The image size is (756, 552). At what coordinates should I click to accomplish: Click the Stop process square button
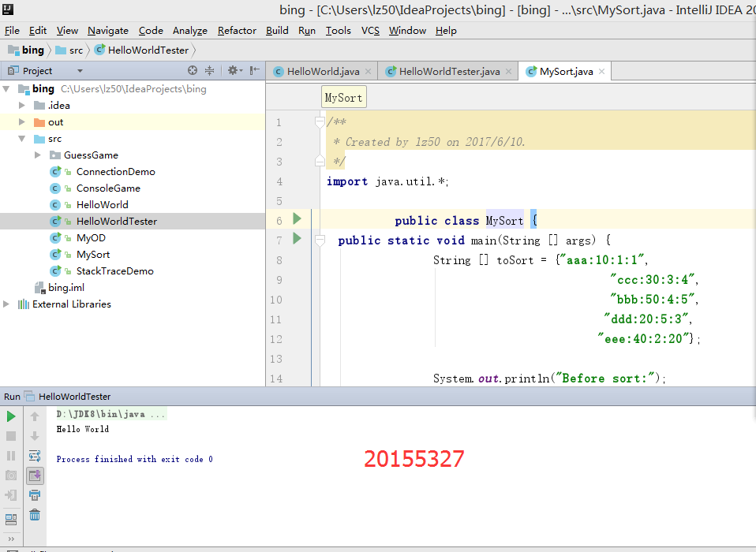[x=11, y=436]
